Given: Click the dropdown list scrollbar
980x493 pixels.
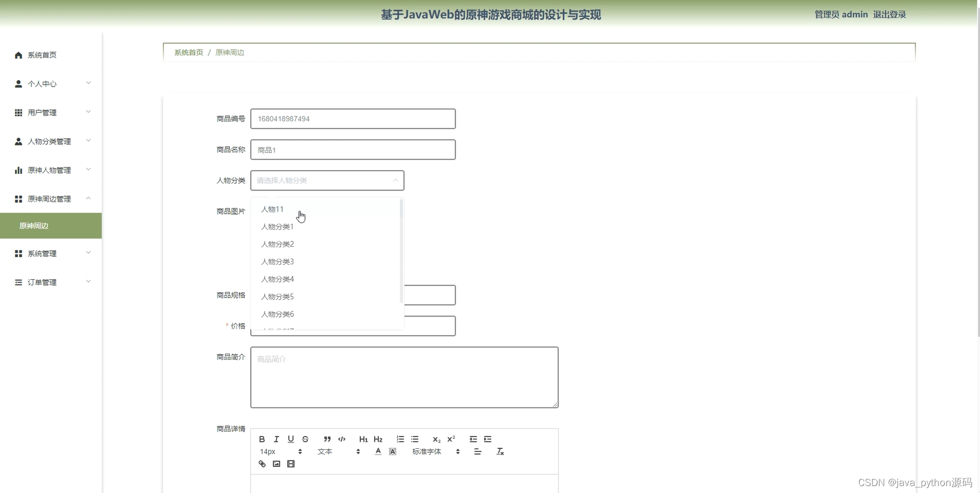Looking at the screenshot, I should (401, 251).
